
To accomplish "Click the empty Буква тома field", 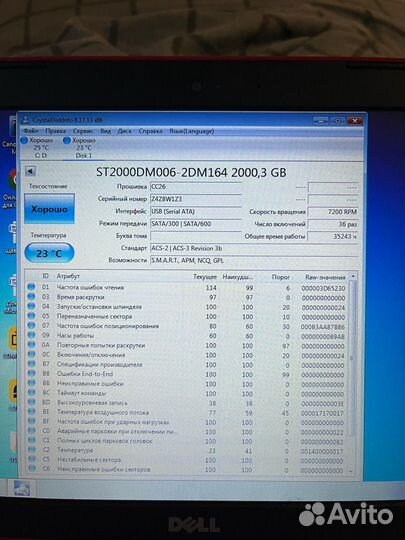I will pos(196,236).
